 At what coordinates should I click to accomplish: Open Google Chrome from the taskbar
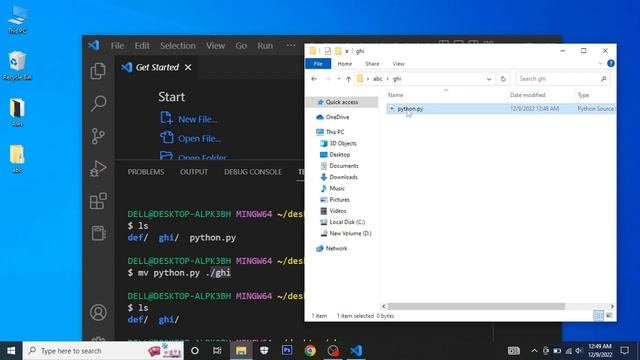pos(310,351)
